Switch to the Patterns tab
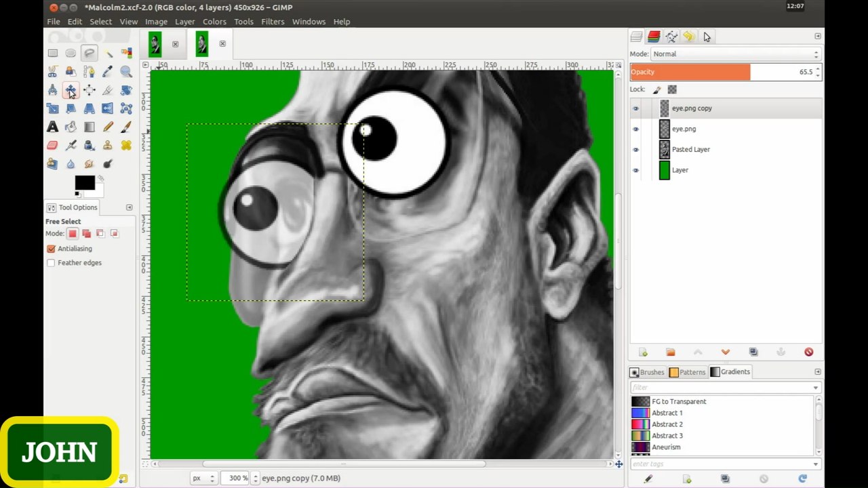The height and width of the screenshot is (488, 868). [688, 372]
